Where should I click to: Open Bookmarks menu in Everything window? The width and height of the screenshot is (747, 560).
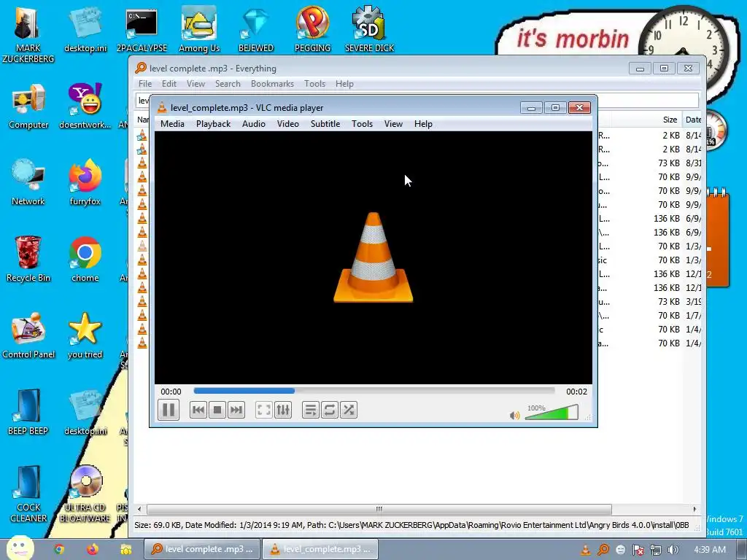[272, 84]
